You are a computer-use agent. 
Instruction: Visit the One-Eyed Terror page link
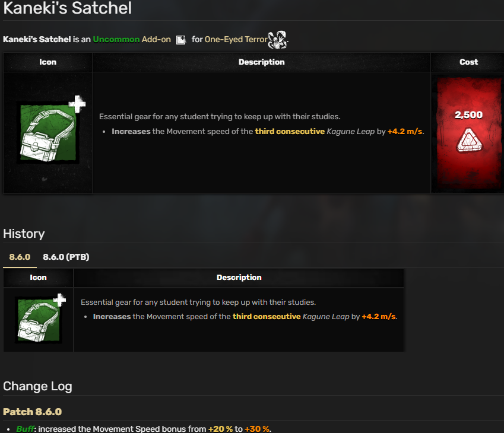pos(236,39)
